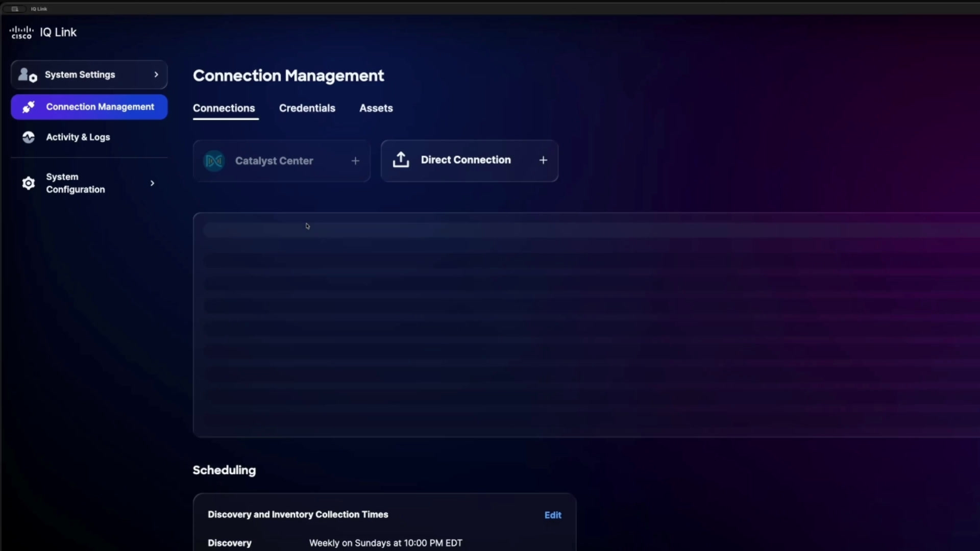Select Connection Management in sidebar
This screenshot has width=980, height=551.
click(x=89, y=107)
